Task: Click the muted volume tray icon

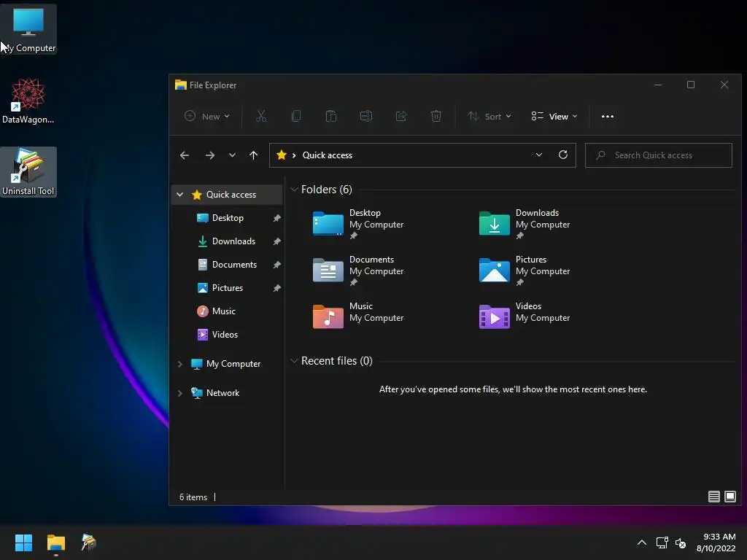Action: 681,542
